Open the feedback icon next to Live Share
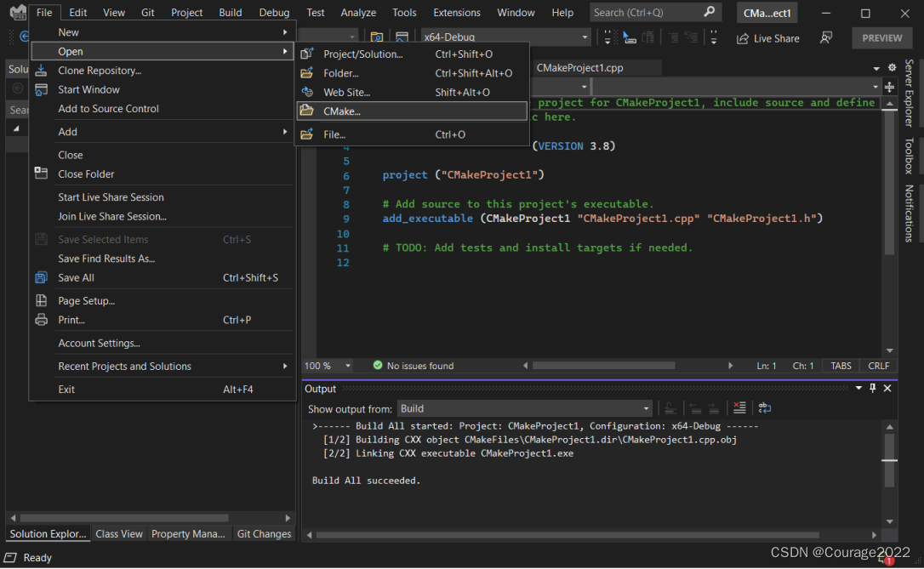924x569 pixels. (825, 38)
